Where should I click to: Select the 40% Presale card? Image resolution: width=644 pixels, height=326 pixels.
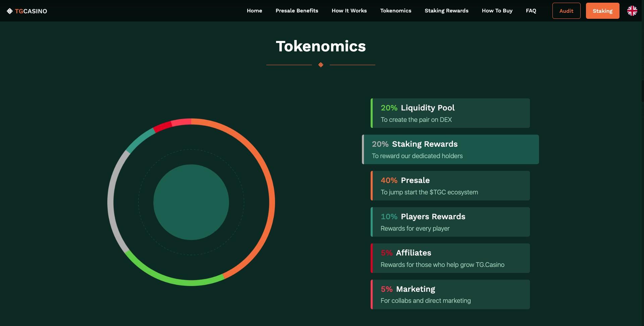pos(450,186)
